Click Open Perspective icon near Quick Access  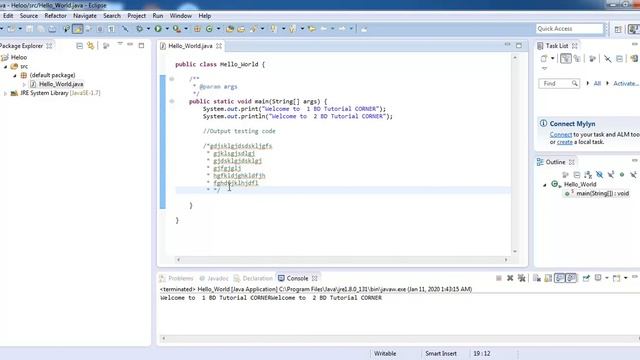pyautogui.click(x=618, y=29)
